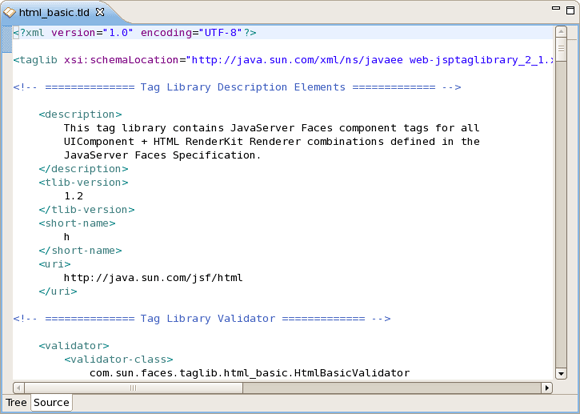Click the opening <description> tag
The width and height of the screenshot is (580, 414).
[80, 114]
